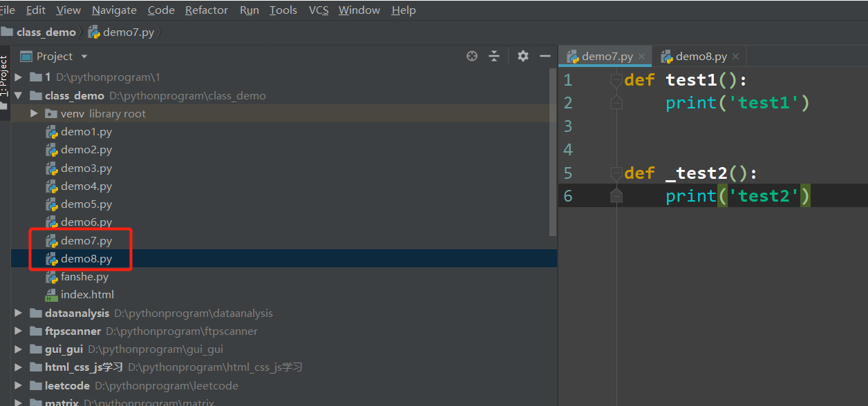Select demo4.py in the project tree

click(x=86, y=186)
